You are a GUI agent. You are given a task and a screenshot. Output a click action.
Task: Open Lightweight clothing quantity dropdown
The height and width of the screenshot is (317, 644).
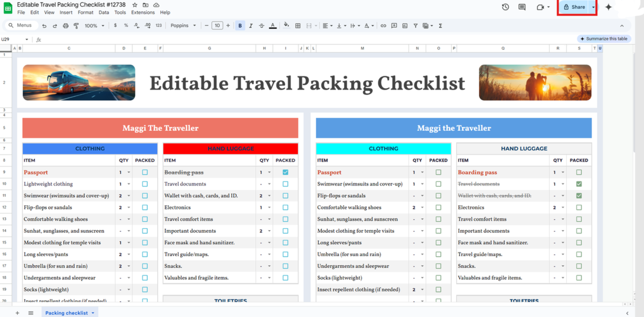click(128, 184)
